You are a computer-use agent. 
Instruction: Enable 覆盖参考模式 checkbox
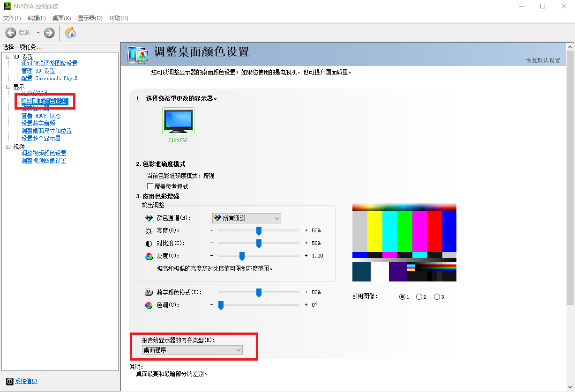pyautogui.click(x=150, y=186)
